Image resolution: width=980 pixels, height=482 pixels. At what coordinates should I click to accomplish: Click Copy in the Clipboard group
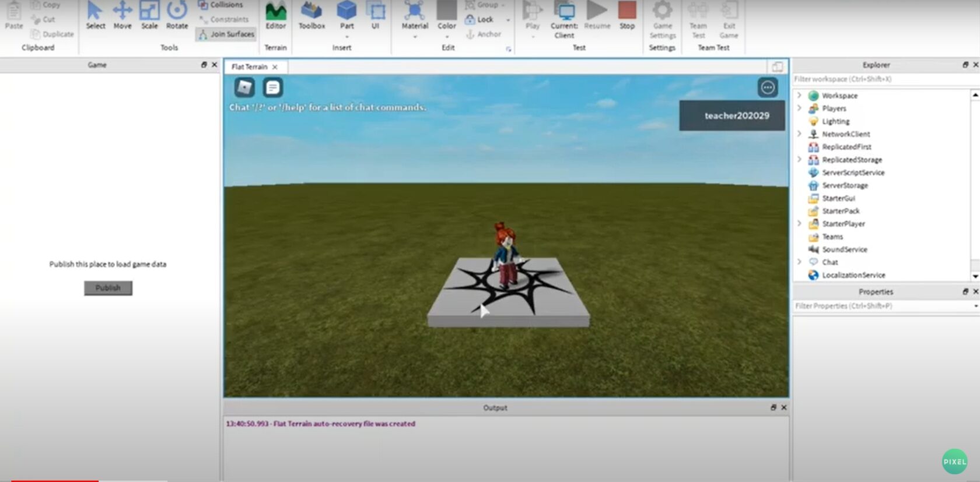pos(45,5)
